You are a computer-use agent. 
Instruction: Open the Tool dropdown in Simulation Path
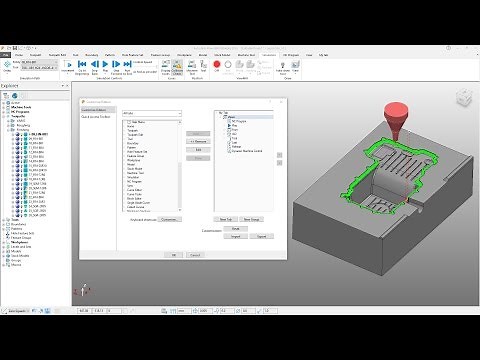point(39,68)
